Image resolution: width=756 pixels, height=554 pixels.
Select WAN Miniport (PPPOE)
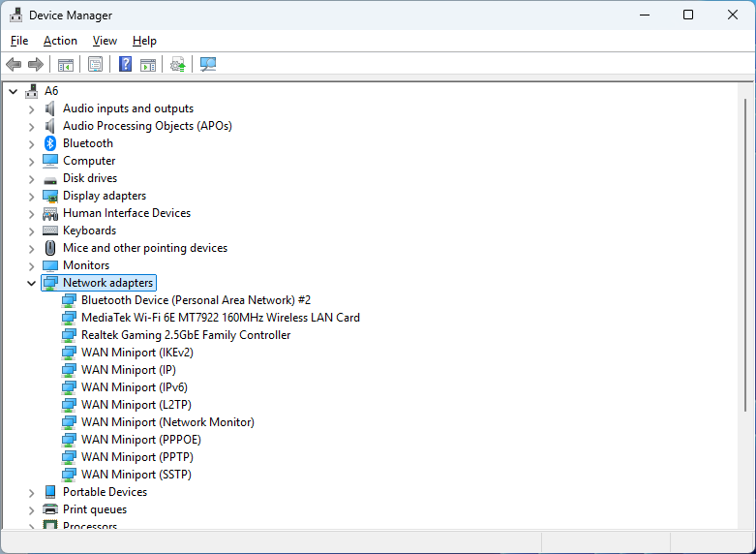point(140,439)
